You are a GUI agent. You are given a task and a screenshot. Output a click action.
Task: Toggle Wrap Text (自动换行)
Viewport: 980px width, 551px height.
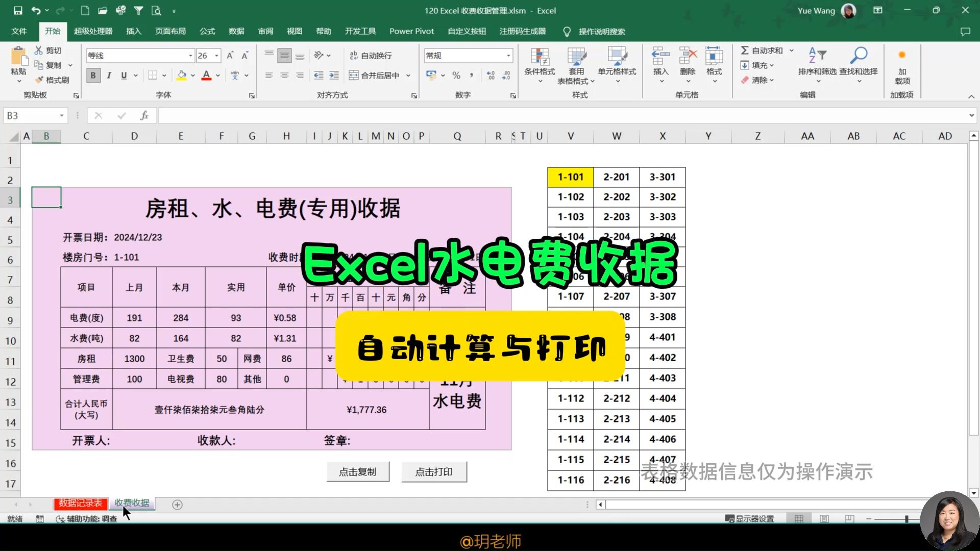(371, 56)
